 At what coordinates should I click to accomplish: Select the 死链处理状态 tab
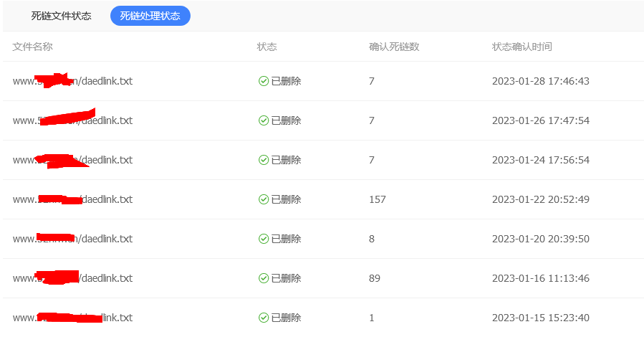(150, 16)
